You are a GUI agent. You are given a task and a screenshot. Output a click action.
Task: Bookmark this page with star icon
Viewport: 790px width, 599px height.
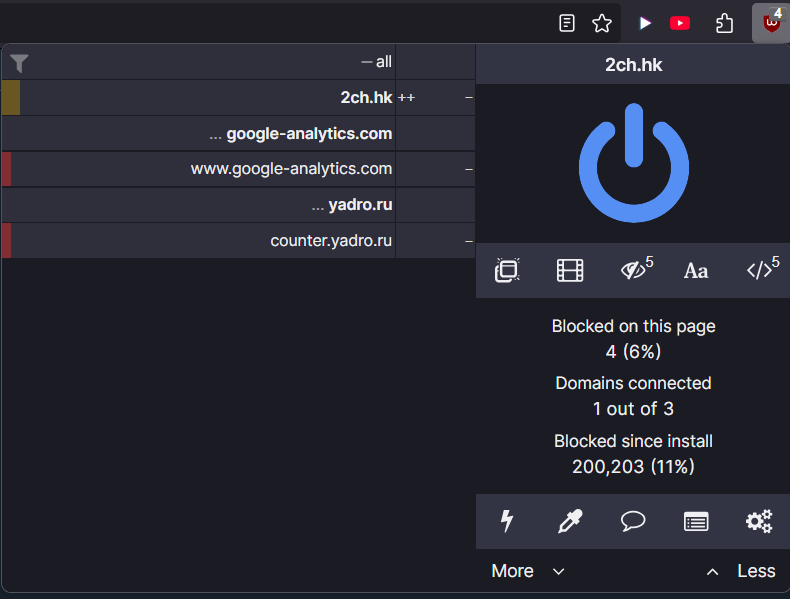602,23
